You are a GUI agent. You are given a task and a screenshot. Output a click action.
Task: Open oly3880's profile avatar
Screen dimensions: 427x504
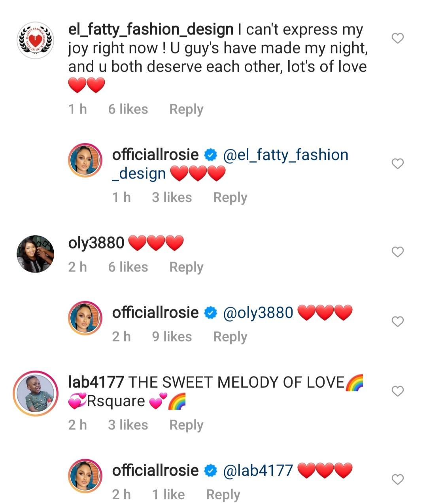click(35, 254)
